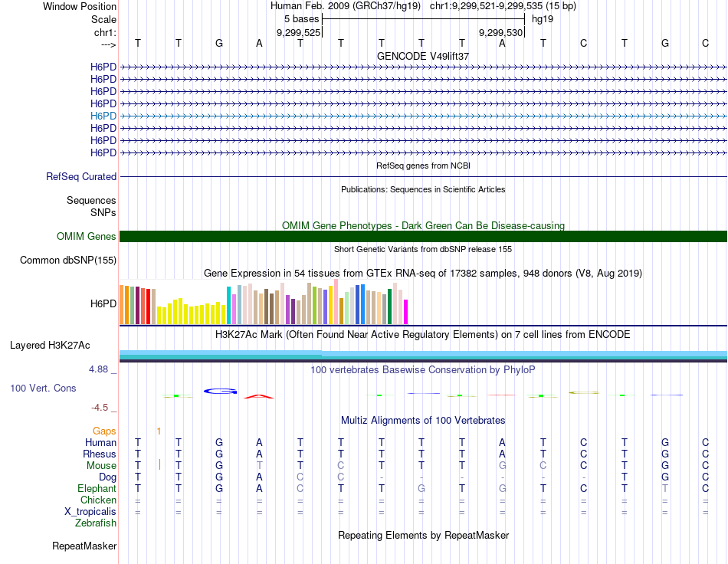This screenshot has width=728, height=564.
Task: Click the cyan Layered H3K27Ac signal band
Action: click(423, 355)
